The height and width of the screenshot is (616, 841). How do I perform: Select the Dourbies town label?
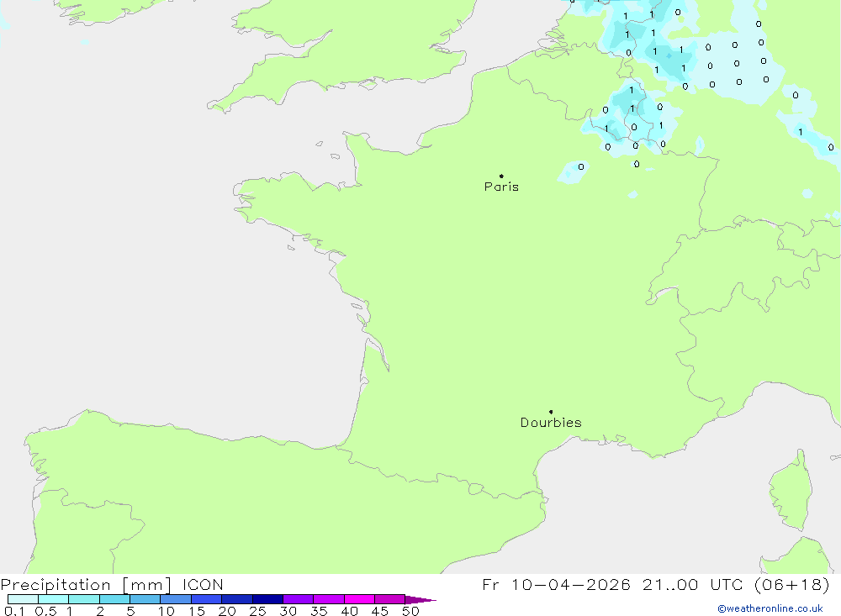tap(551, 423)
